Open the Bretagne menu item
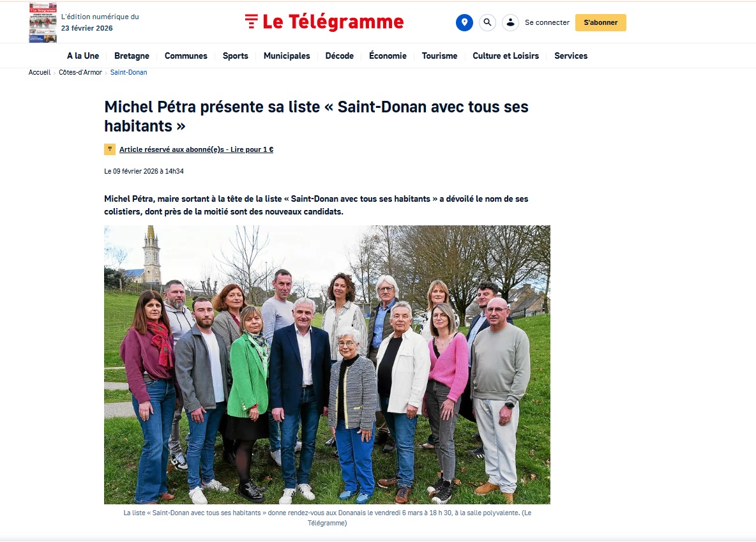The image size is (756, 542). pyautogui.click(x=132, y=56)
